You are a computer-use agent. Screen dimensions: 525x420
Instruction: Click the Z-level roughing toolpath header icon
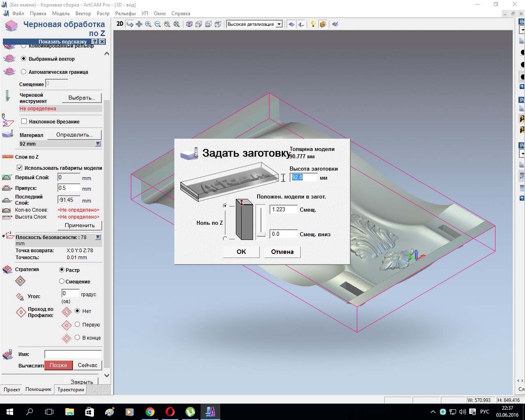pos(11,26)
